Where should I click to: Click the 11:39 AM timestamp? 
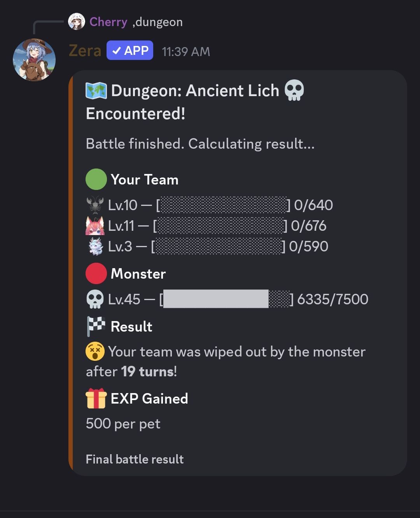[x=186, y=51]
